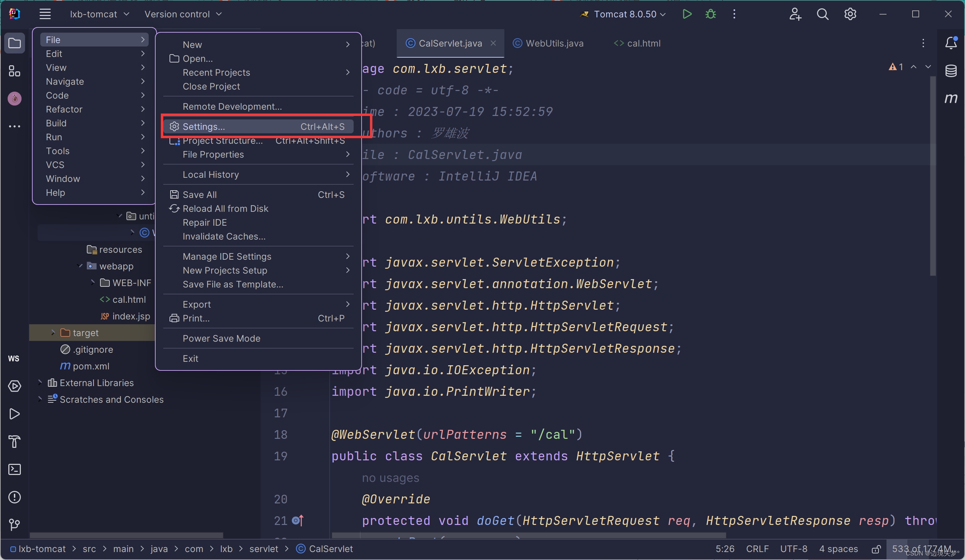Image resolution: width=965 pixels, height=560 pixels.
Task: Toggle Power Save Mode menu item
Action: click(x=221, y=338)
